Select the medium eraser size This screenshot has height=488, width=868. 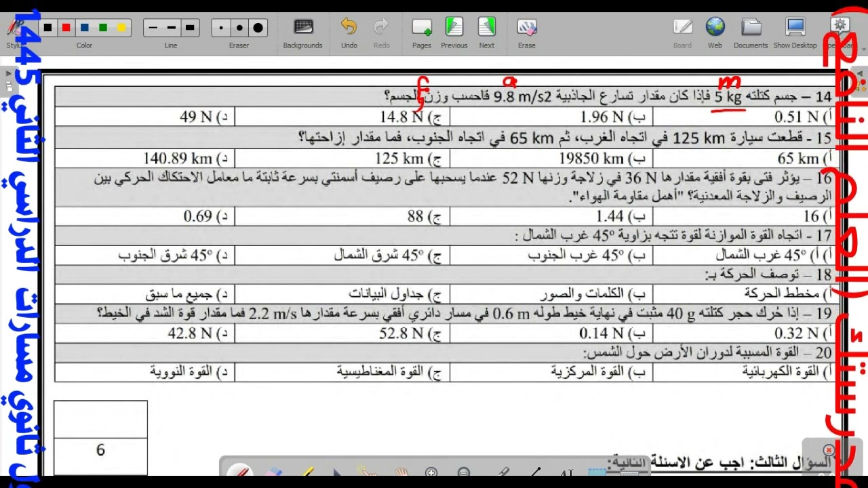coord(239,28)
